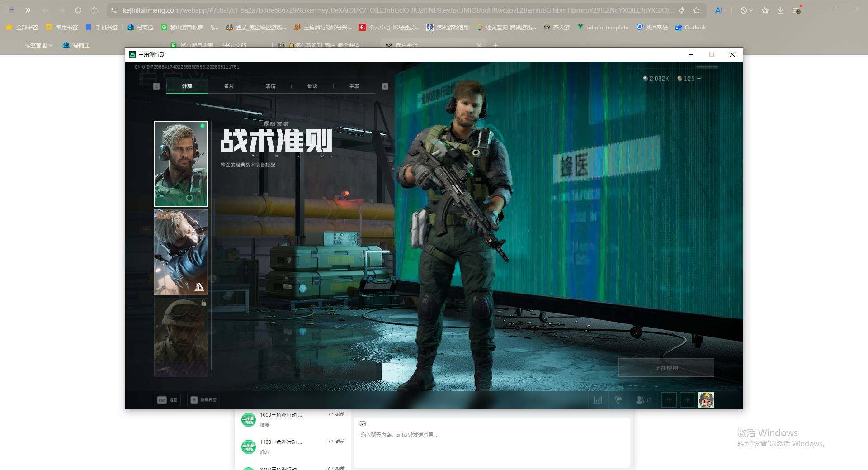This screenshot has height=470, width=868.
Task: Open the 齐天游 bookmark
Action: (557, 27)
